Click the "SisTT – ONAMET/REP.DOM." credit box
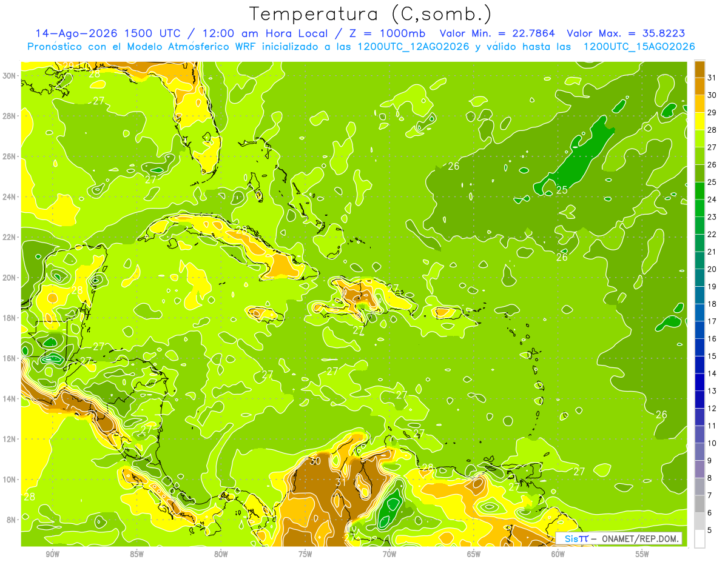The width and height of the screenshot is (728, 562). (619, 538)
